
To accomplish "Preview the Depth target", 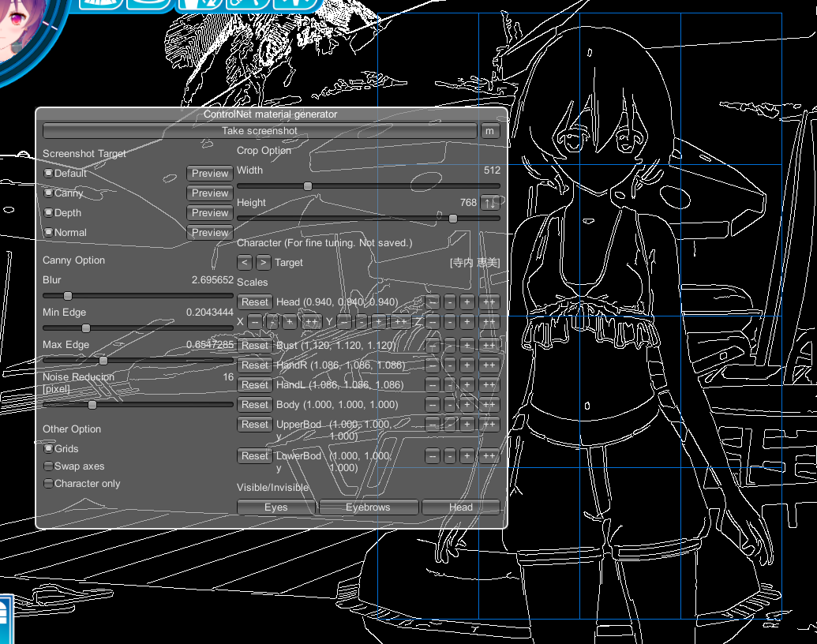I will (x=210, y=212).
